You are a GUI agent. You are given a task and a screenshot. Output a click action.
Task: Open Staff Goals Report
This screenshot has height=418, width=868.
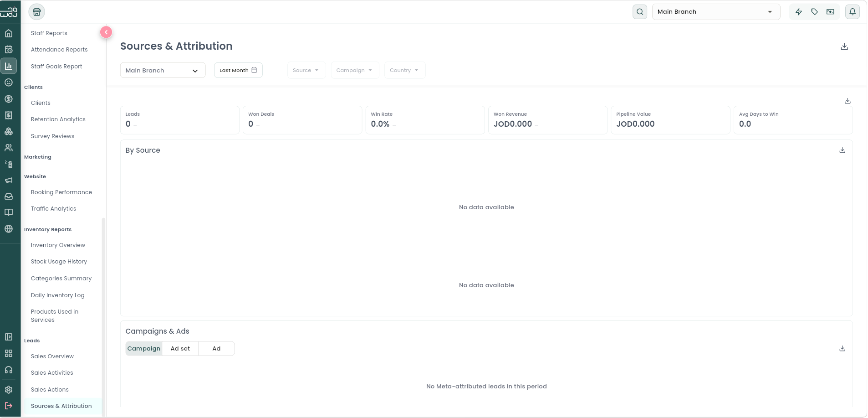point(56,67)
